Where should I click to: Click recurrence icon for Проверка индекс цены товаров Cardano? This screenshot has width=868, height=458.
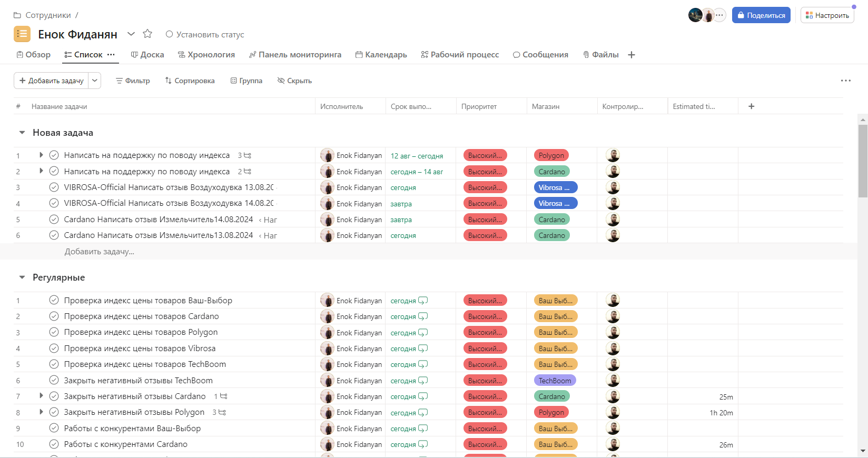(x=423, y=316)
